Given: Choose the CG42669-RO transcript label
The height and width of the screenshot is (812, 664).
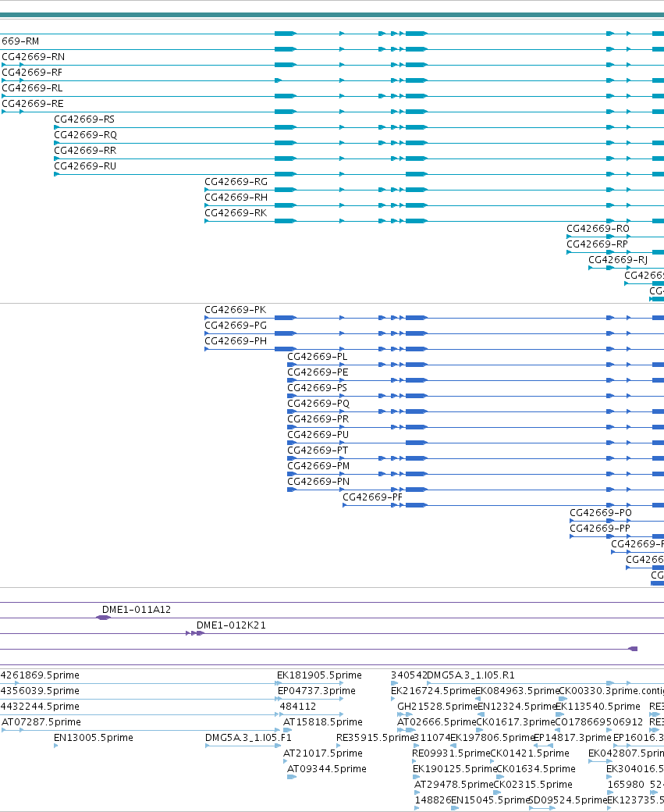Looking at the screenshot, I should coord(598,228).
